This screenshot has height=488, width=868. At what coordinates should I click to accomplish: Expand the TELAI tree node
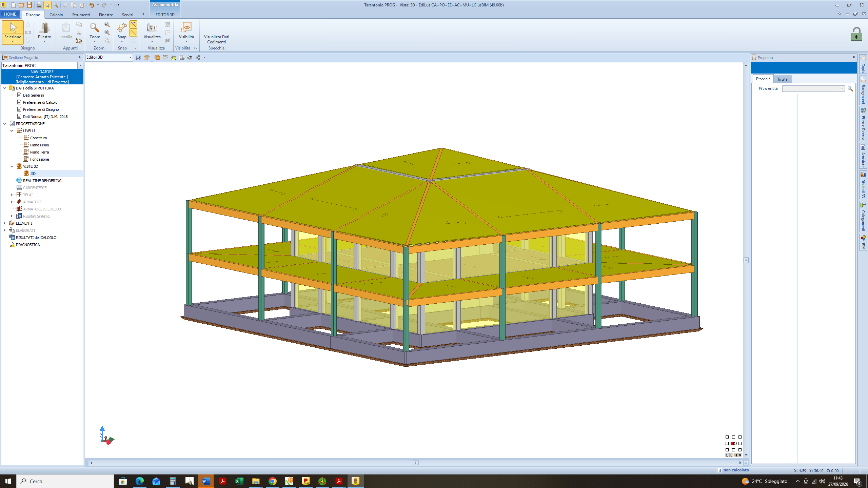[12, 195]
